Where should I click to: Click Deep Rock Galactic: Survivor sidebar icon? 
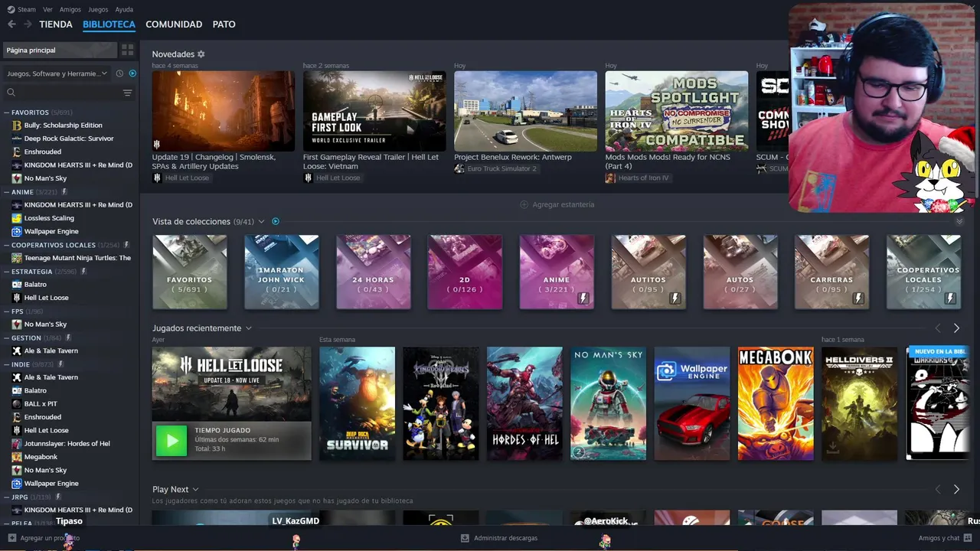[x=17, y=139]
